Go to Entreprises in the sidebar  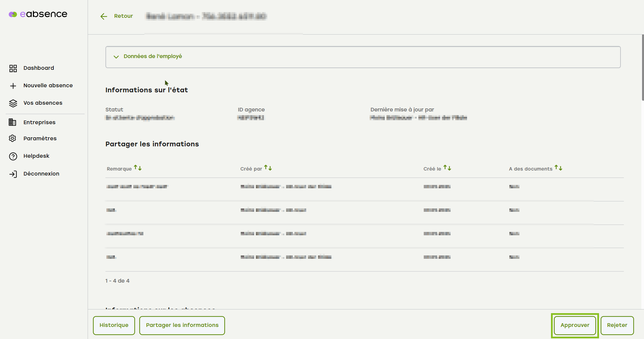(39, 123)
